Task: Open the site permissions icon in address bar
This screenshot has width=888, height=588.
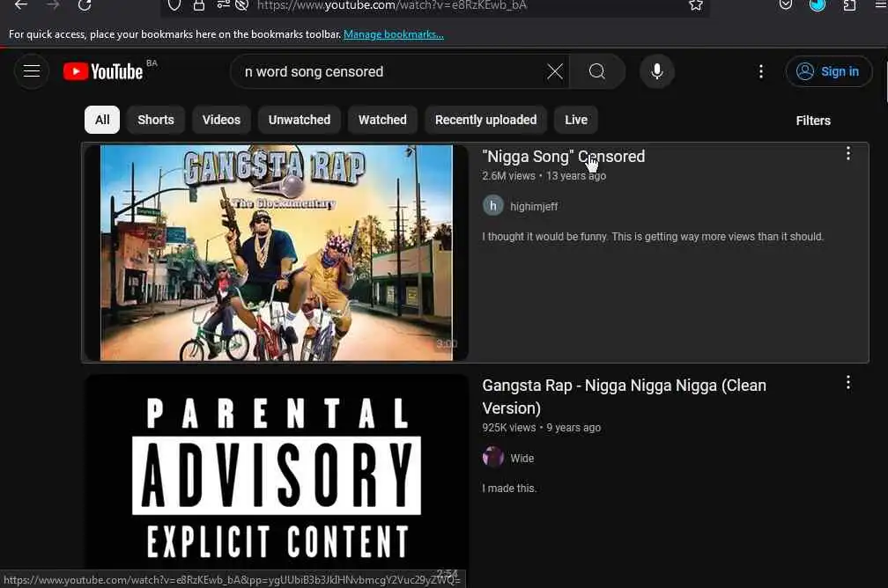Action: tap(223, 5)
